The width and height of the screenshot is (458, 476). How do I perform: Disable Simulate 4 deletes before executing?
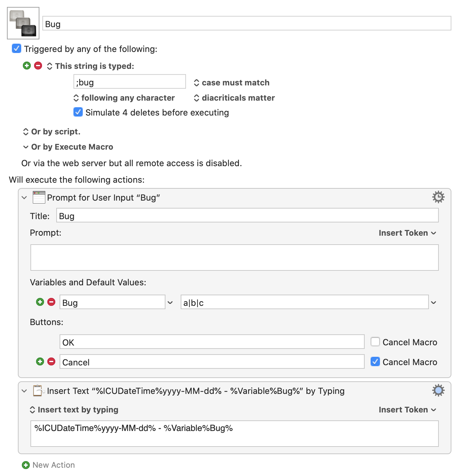[78, 112]
